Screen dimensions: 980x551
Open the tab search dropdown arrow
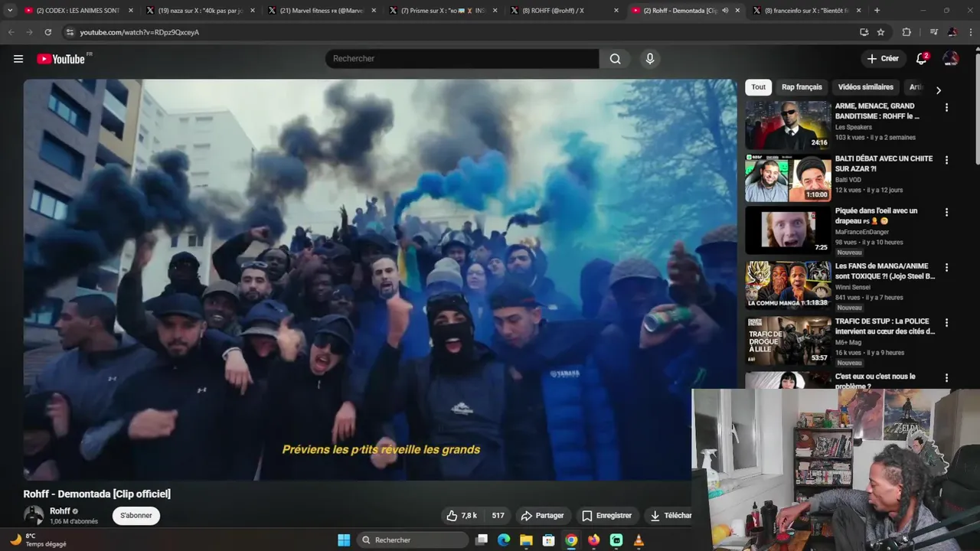point(10,11)
